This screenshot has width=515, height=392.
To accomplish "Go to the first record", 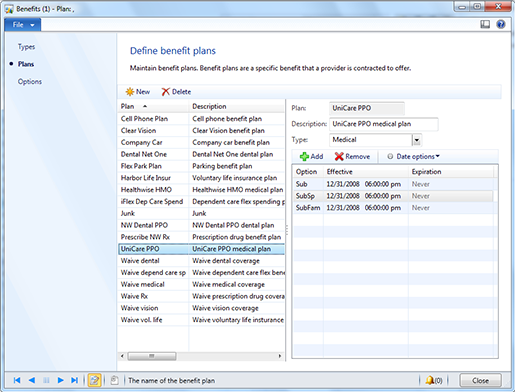I will [17, 380].
